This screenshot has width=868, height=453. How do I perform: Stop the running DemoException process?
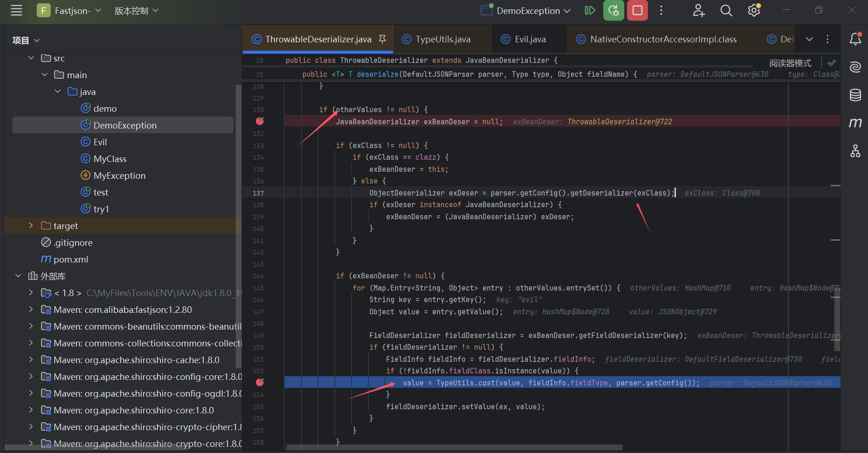(637, 10)
